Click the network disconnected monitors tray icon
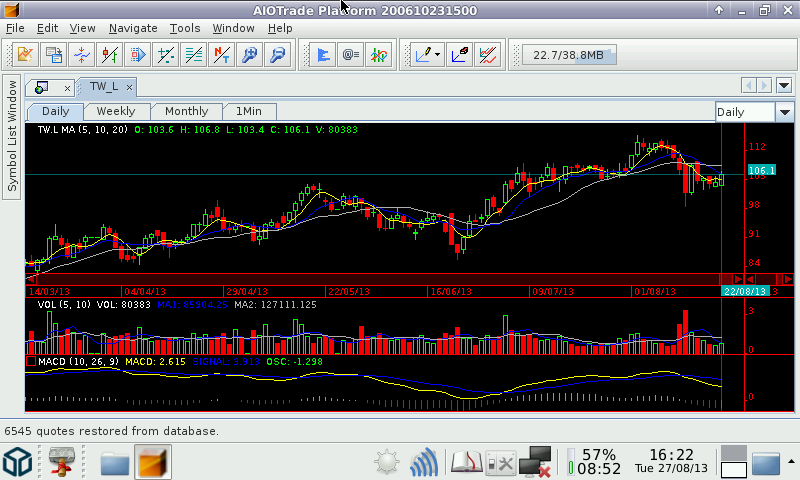Screen dimensions: 800x480 [535, 462]
